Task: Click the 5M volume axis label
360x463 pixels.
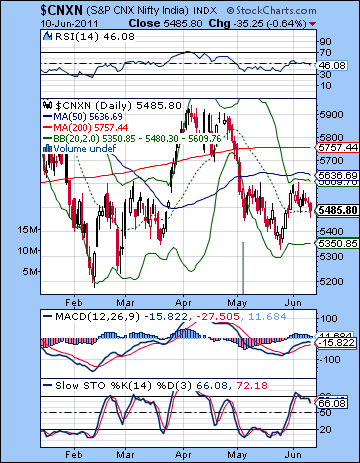Action: 30,271
